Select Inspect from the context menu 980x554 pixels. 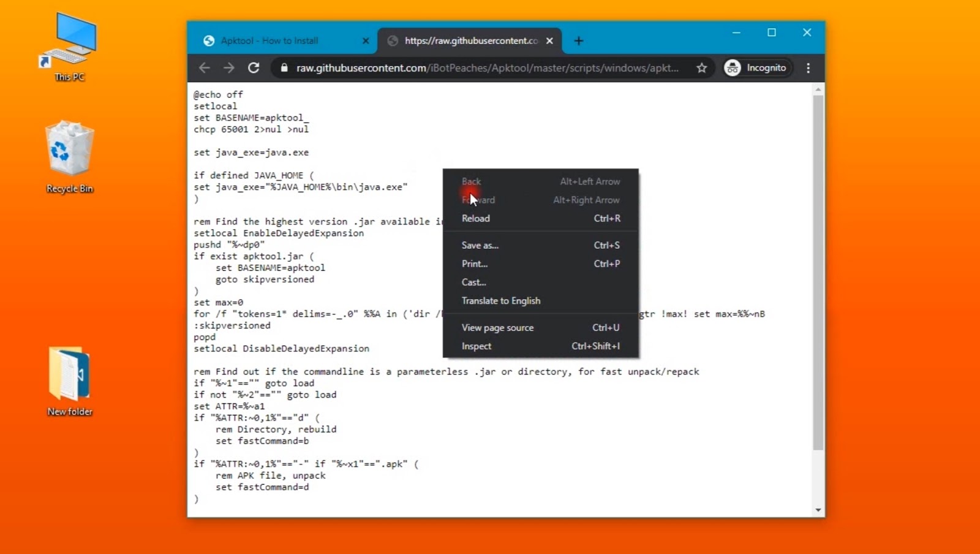pyautogui.click(x=476, y=346)
